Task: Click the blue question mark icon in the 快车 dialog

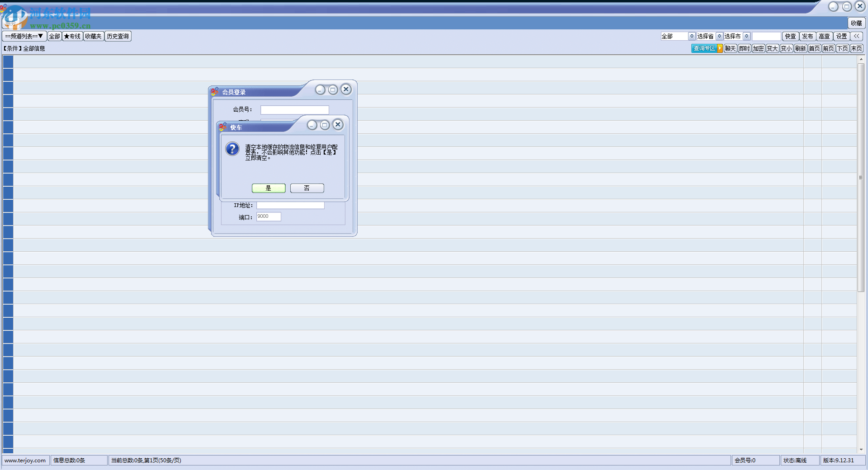Action: (x=232, y=149)
